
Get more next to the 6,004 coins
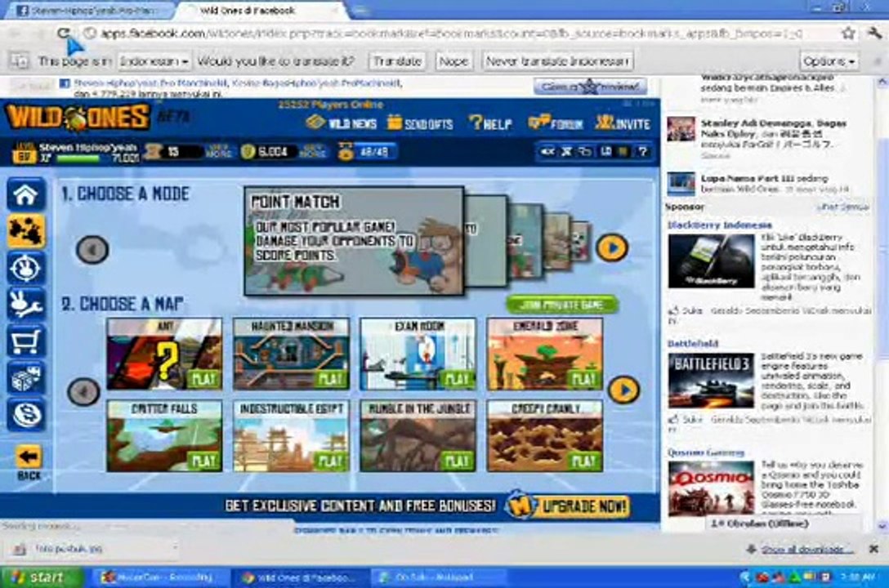[x=312, y=152]
